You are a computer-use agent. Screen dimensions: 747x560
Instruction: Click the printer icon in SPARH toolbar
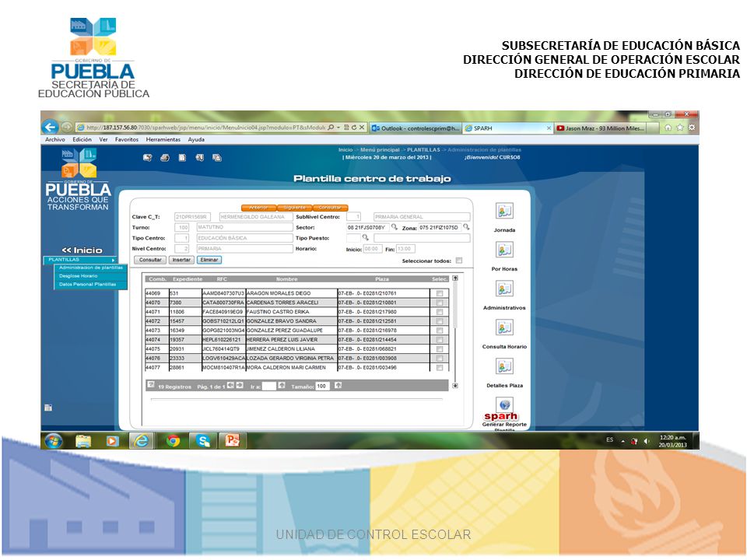point(165,158)
